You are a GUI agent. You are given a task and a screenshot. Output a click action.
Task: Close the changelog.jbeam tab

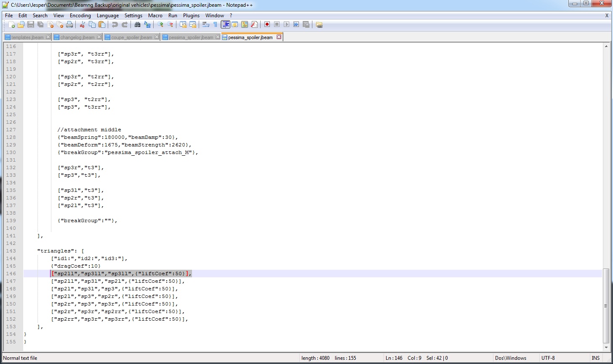click(x=99, y=37)
